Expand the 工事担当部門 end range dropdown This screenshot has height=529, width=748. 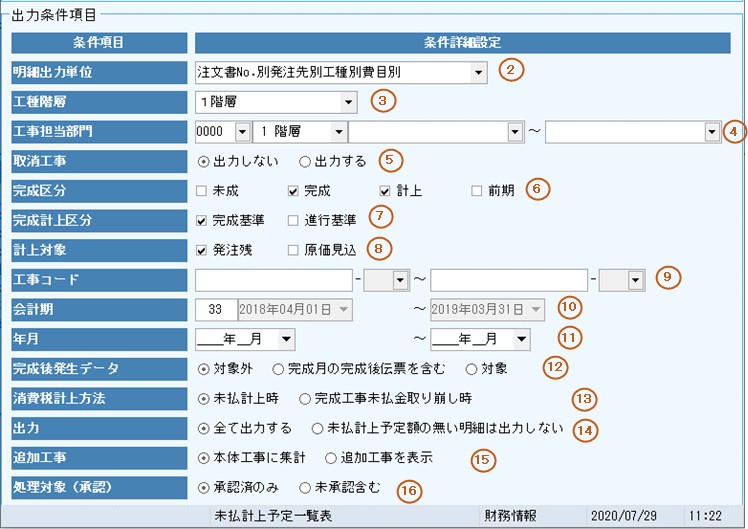(711, 132)
